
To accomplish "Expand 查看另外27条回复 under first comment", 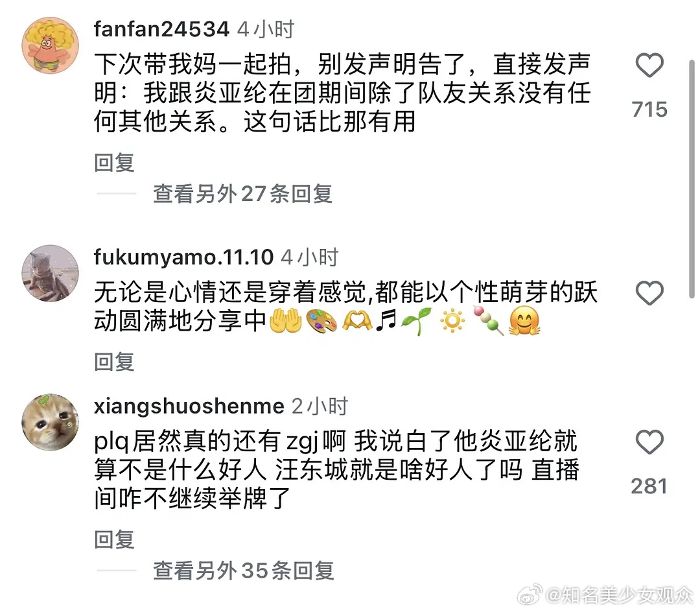I will click(242, 194).
